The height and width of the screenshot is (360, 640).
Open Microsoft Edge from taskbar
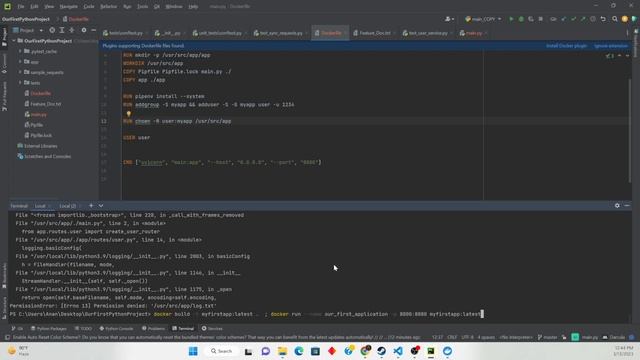299,351
